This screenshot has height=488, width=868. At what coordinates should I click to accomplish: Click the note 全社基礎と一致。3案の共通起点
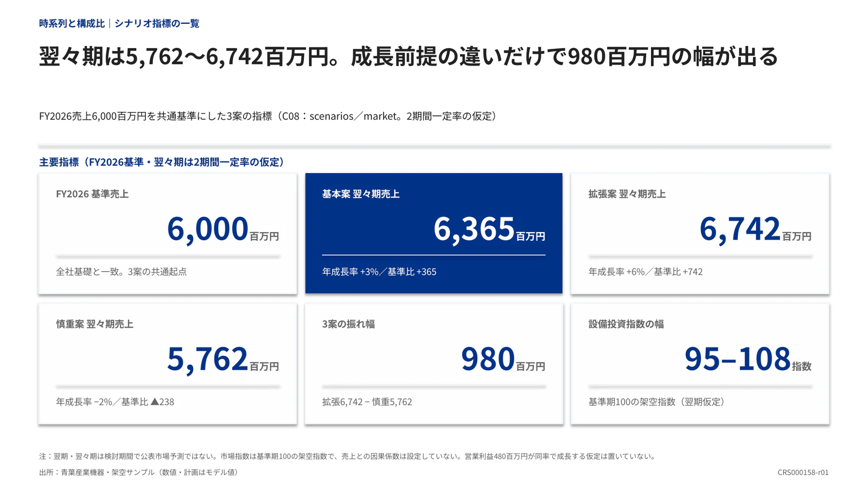pos(122,272)
